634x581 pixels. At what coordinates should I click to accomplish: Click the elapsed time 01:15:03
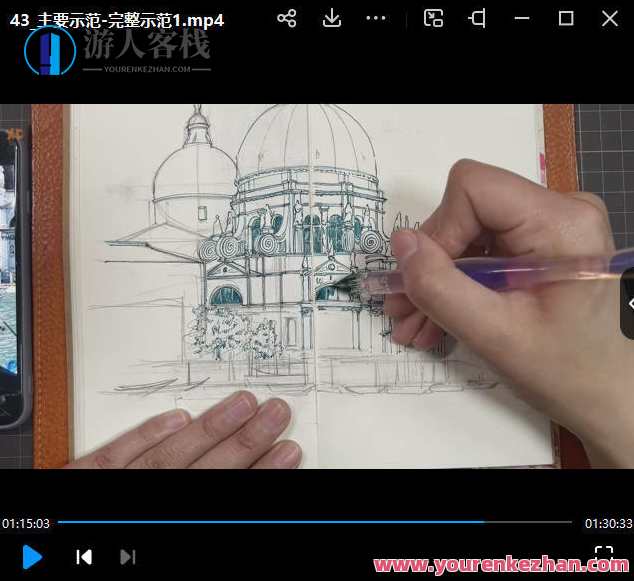coord(26,523)
